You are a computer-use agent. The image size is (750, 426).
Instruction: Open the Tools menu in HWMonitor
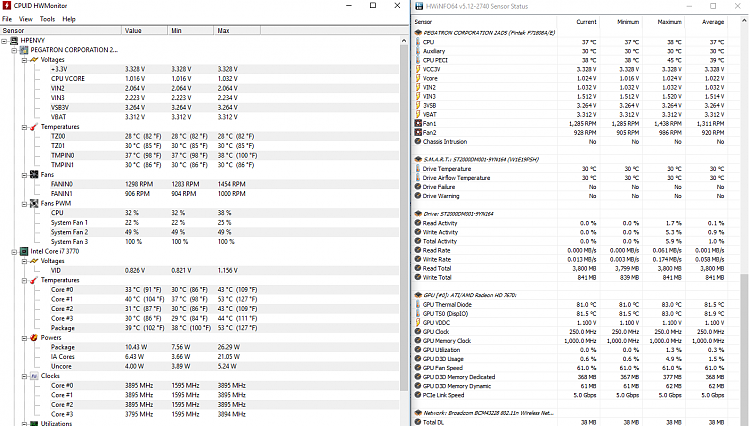(46, 18)
